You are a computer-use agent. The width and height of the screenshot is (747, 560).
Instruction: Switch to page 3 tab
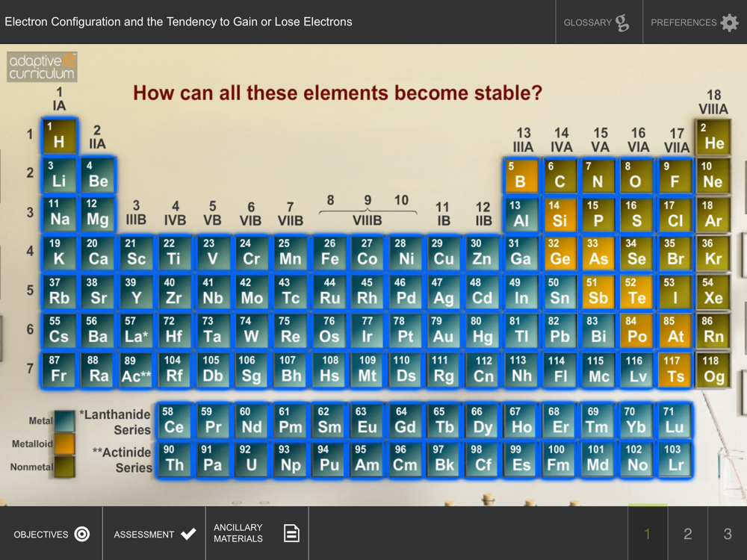tap(728, 534)
